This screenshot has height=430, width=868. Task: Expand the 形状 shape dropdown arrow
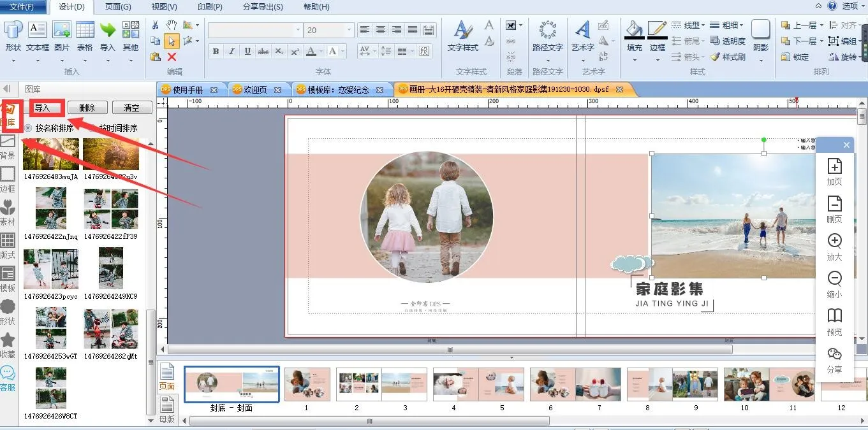13,61
